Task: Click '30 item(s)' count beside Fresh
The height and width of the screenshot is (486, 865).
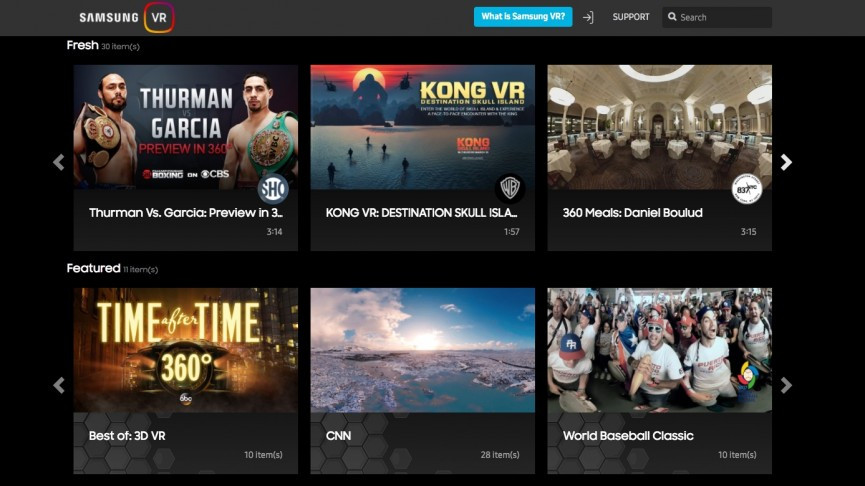Action: coord(120,46)
